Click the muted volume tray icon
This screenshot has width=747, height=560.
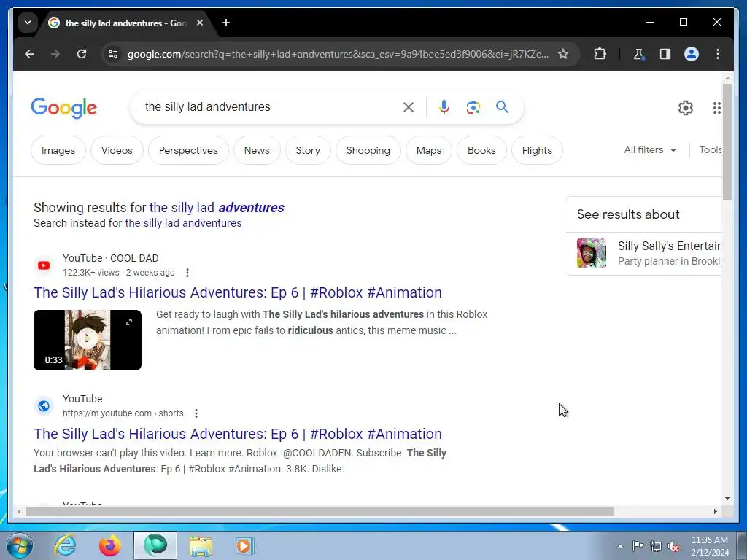[x=673, y=547]
